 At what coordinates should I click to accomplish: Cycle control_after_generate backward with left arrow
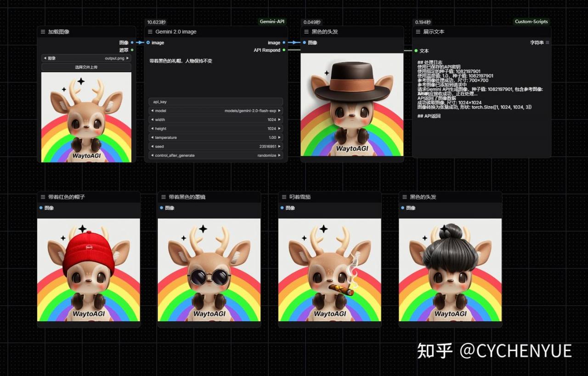pyautogui.click(x=152, y=155)
